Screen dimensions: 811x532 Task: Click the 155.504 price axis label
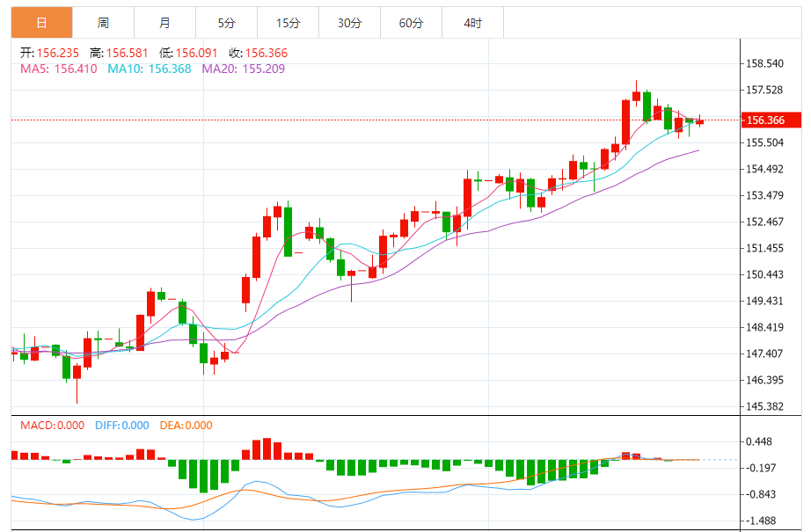tap(764, 142)
